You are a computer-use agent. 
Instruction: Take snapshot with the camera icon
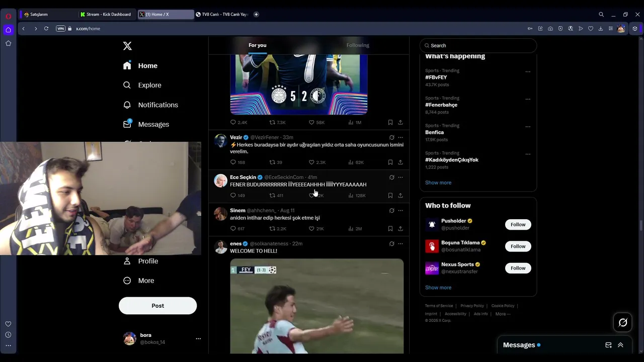coord(550,29)
